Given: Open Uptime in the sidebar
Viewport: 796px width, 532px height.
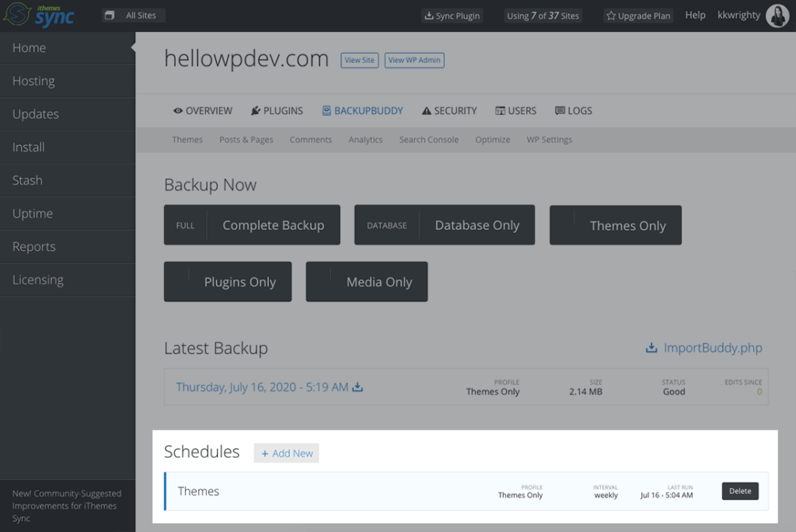Looking at the screenshot, I should point(68,214).
